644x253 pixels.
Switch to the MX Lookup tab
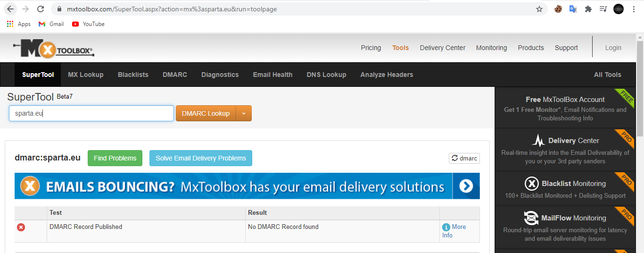pos(85,75)
